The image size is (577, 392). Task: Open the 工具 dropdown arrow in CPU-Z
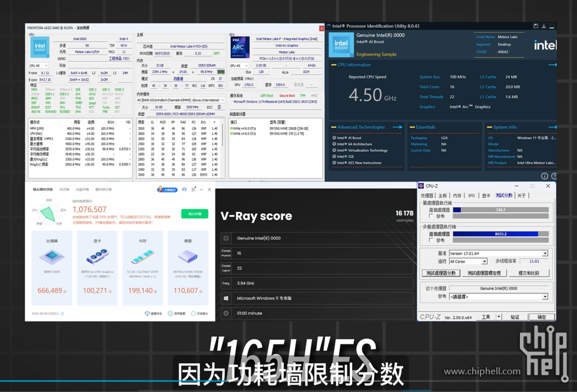click(499, 317)
